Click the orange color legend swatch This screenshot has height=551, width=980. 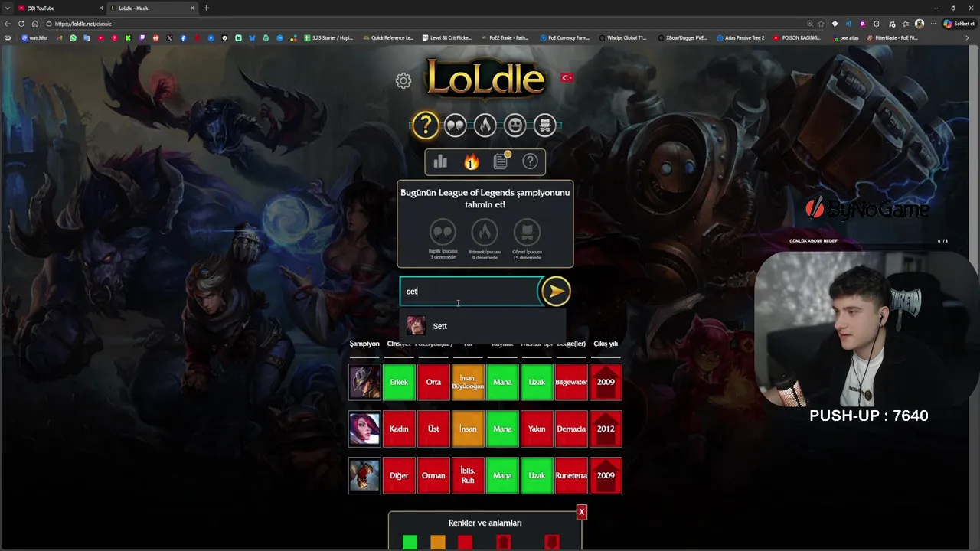click(x=437, y=543)
